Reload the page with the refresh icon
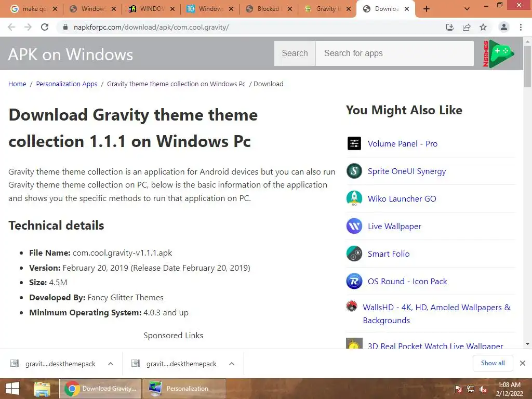Viewport: 532px width, 399px height. (45, 27)
